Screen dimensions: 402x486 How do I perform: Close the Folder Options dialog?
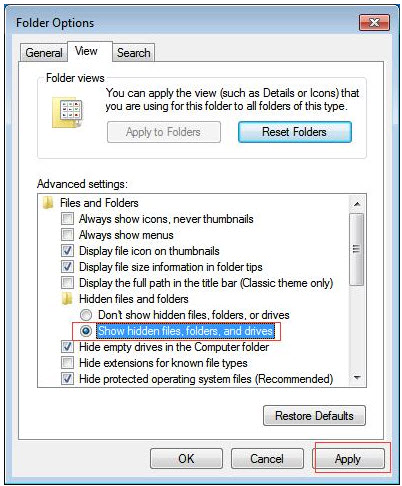coord(374,22)
